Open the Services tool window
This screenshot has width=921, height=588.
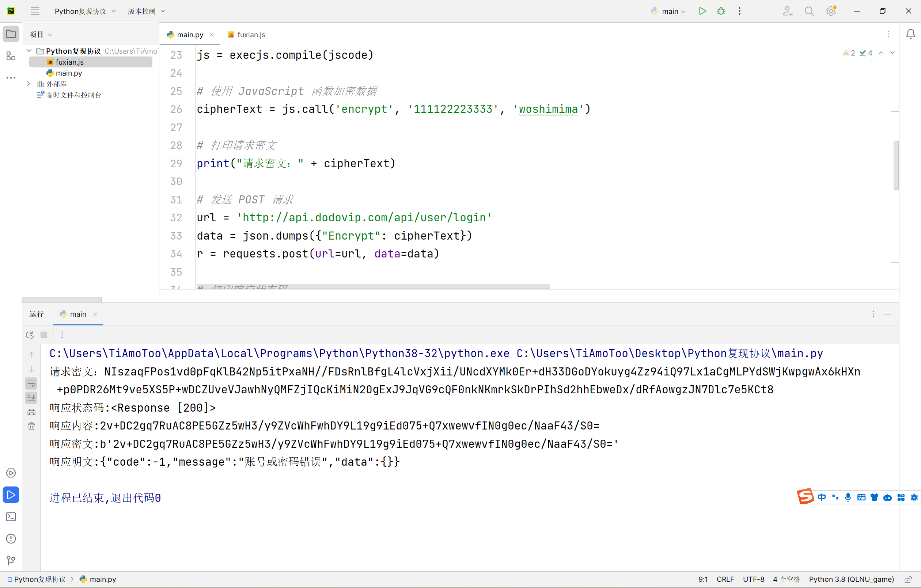coord(11,473)
